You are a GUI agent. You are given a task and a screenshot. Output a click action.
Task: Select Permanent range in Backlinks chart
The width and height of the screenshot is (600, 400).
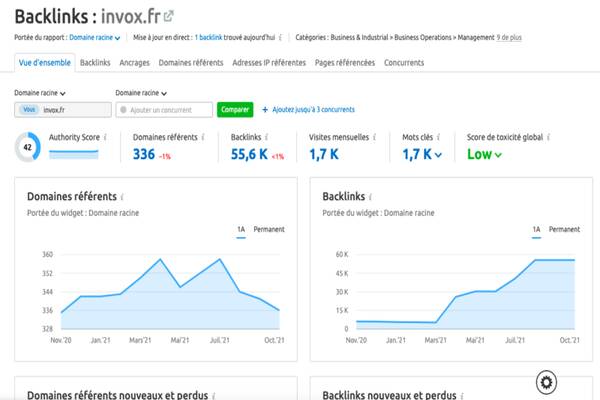coord(564,230)
